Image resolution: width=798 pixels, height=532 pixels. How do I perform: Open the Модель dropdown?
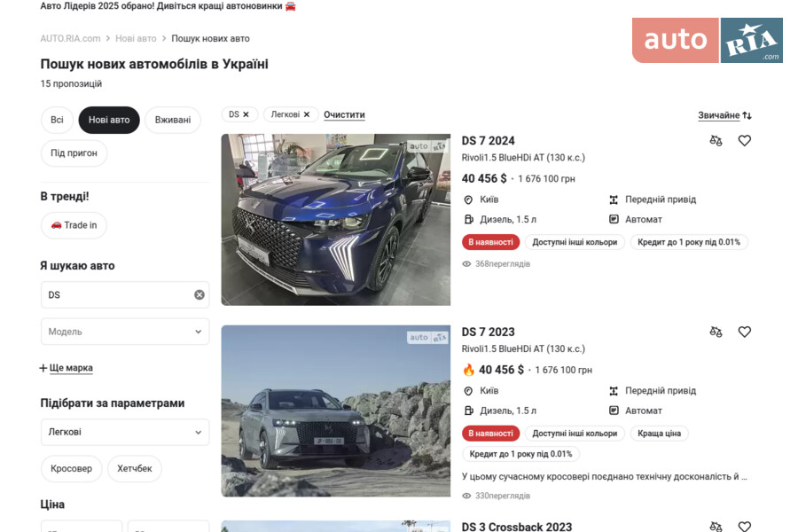[x=125, y=332]
